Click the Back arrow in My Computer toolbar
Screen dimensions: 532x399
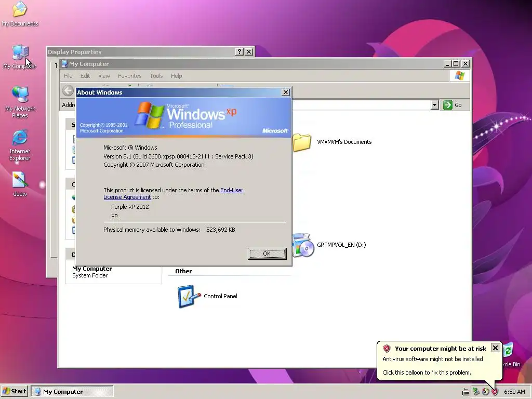point(68,90)
